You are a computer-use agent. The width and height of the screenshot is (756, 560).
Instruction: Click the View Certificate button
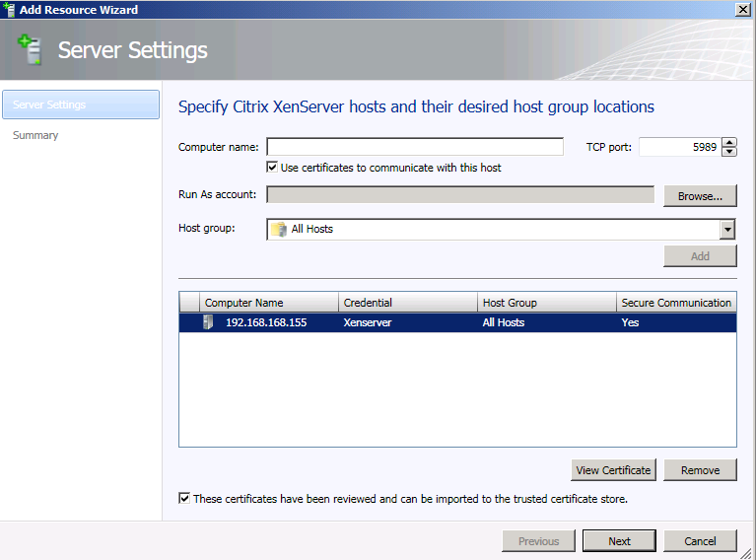click(613, 470)
